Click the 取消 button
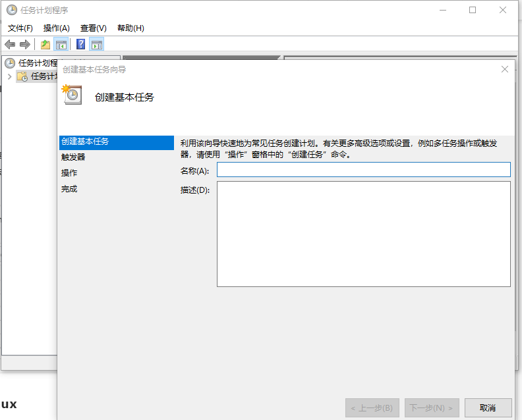The height and width of the screenshot is (420, 522). coord(488,407)
